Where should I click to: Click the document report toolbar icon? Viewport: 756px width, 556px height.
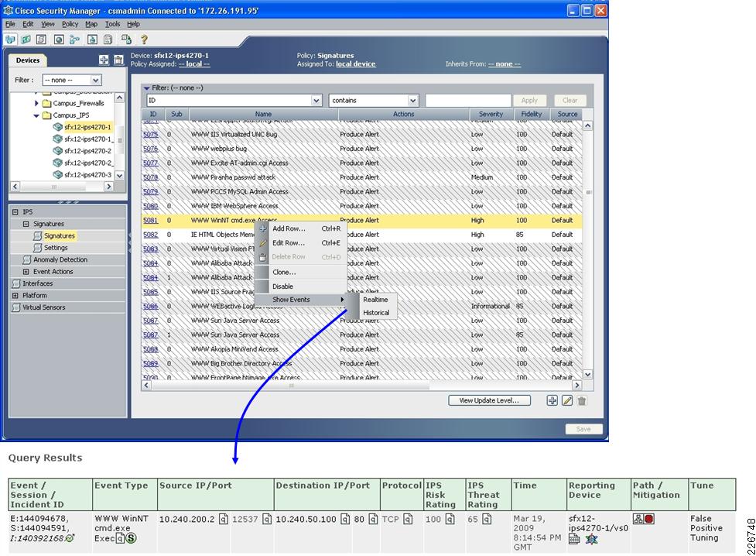pyautogui.click(x=108, y=39)
